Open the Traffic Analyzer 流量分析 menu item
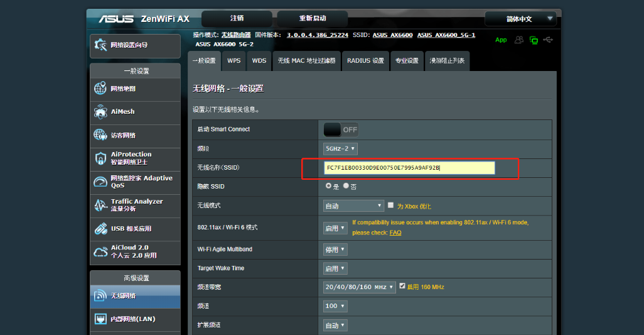644x335 pixels. [135, 205]
